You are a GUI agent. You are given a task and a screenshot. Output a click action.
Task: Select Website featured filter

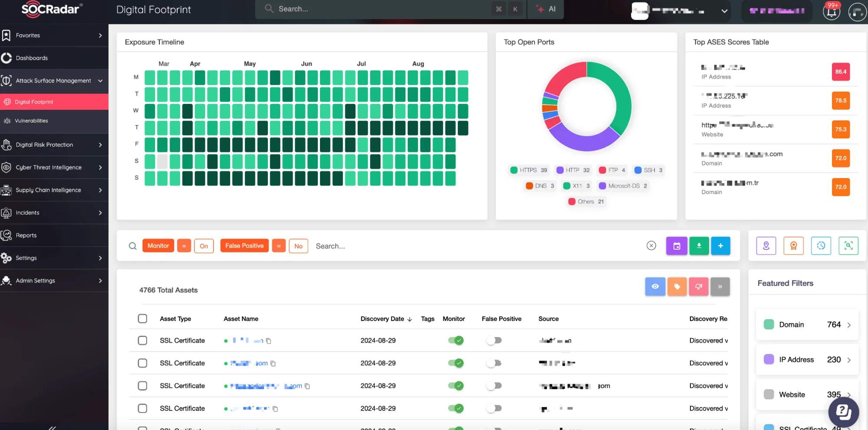point(807,394)
